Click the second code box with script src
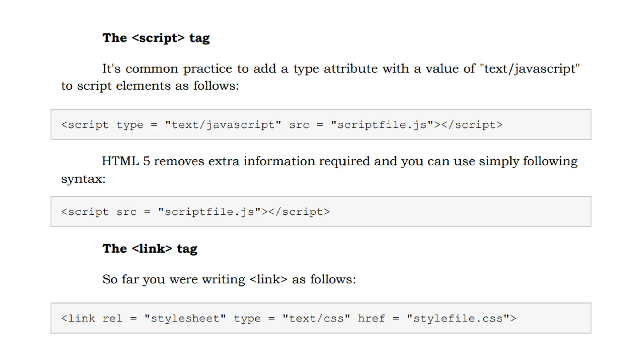The width and height of the screenshot is (644, 362). [321, 211]
